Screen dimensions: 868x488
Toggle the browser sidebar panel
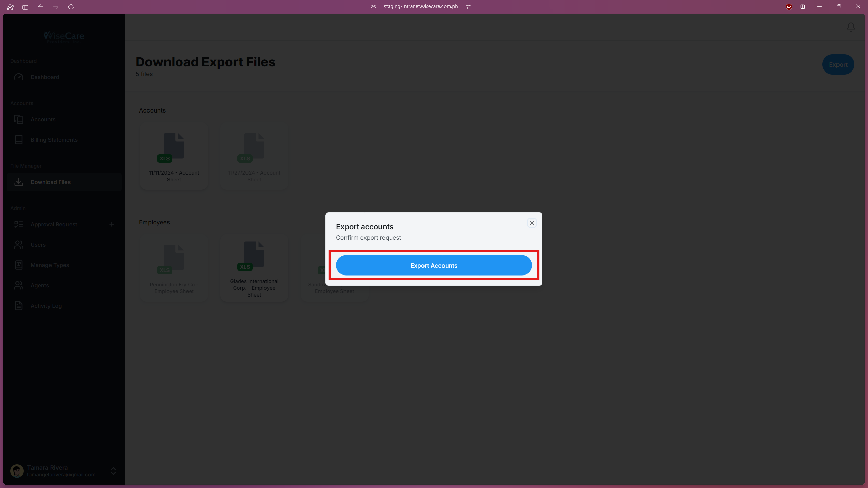[25, 7]
